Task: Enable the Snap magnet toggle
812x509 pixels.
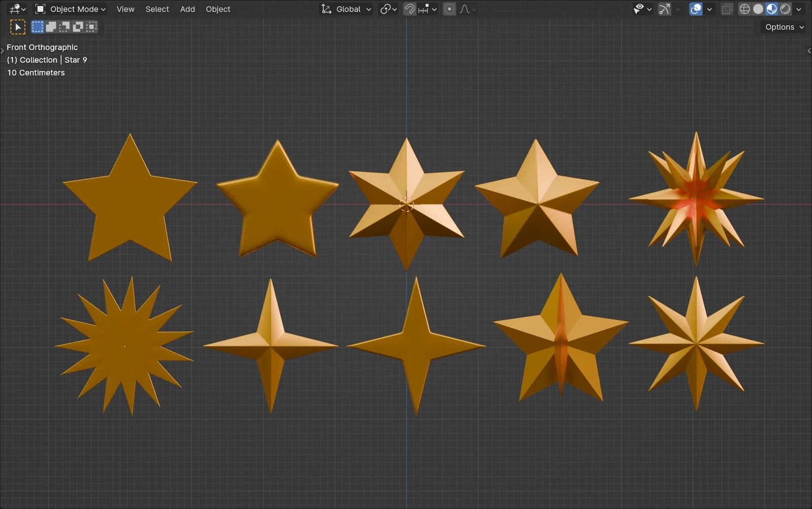Action: click(x=410, y=9)
